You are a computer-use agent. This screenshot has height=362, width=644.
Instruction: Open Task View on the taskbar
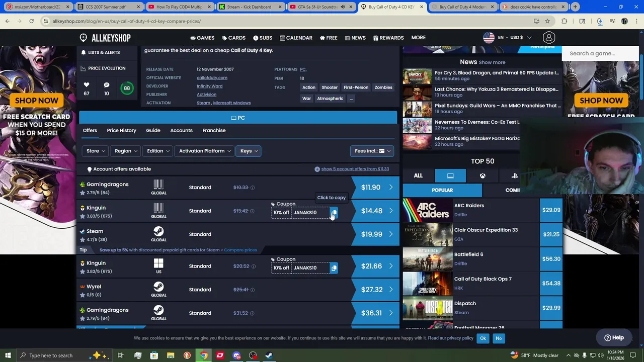(x=121, y=355)
